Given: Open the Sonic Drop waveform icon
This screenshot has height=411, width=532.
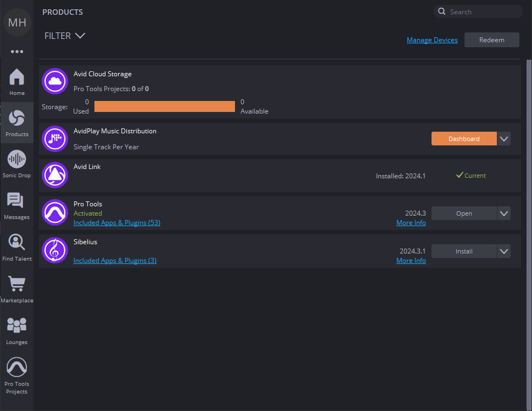Looking at the screenshot, I should [x=16, y=159].
